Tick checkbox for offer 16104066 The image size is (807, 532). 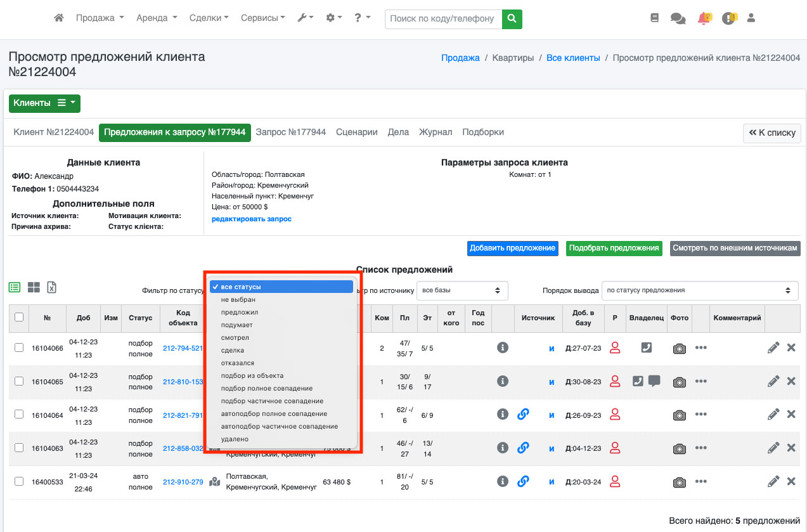[x=19, y=347]
